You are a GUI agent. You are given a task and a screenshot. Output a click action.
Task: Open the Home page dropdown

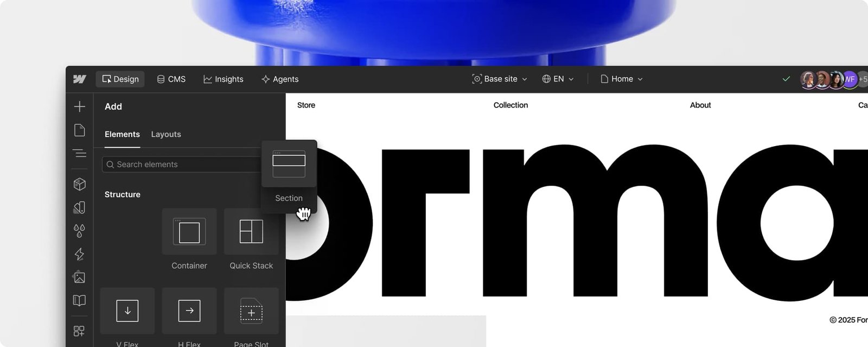pos(622,79)
